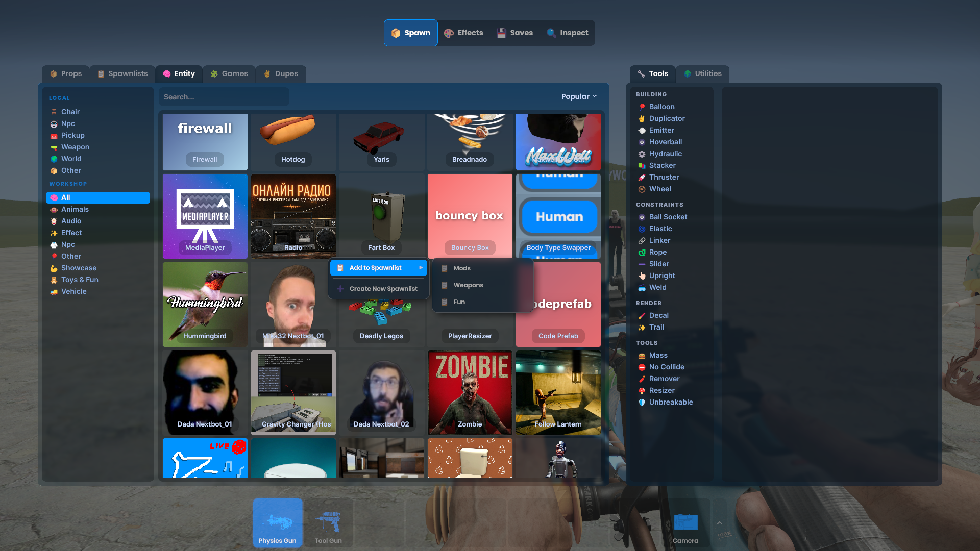Add to the Weapons spawnlist
Viewport: 980px width, 551px height.
(468, 285)
